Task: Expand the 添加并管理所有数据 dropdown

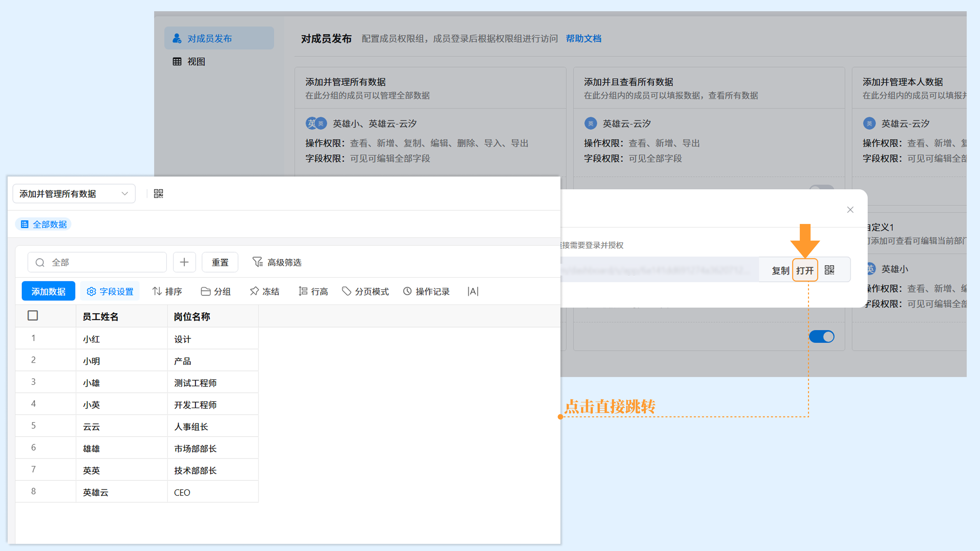Action: [x=74, y=194]
